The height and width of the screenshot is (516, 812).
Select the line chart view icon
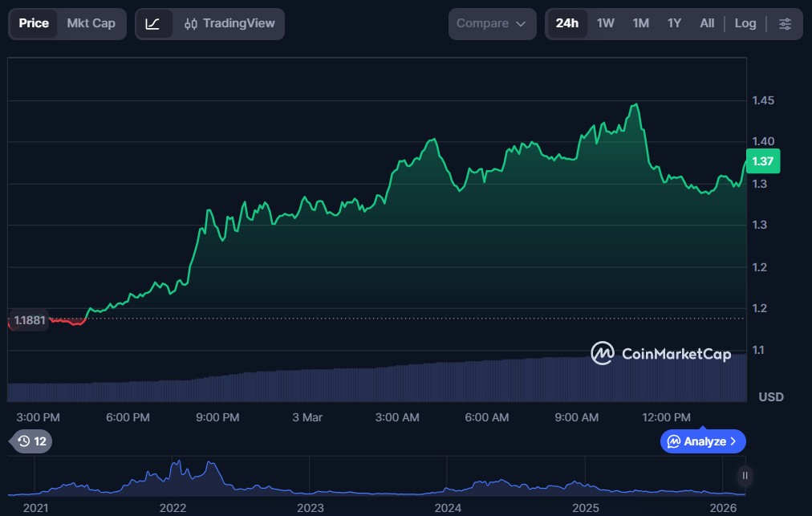point(152,24)
